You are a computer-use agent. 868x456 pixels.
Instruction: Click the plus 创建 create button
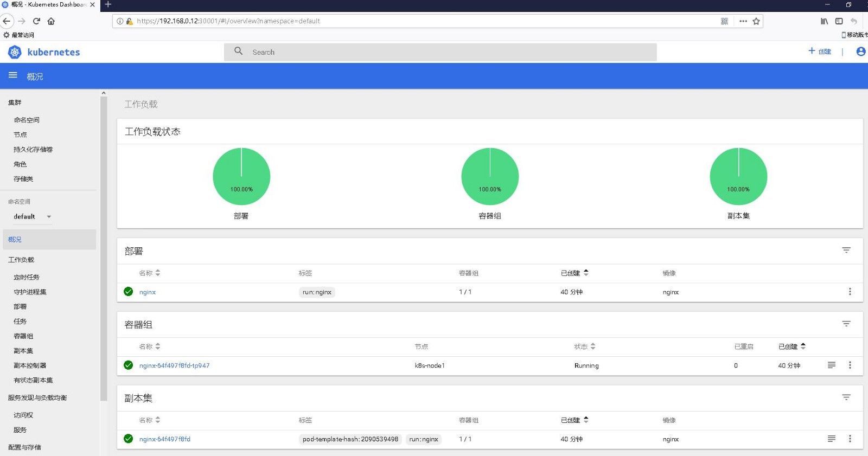click(820, 51)
